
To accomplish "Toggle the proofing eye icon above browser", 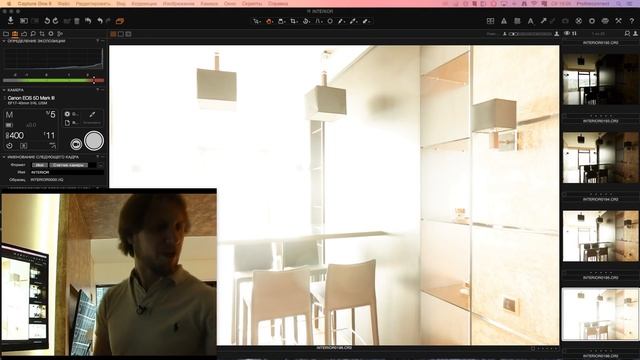I will tap(567, 33).
